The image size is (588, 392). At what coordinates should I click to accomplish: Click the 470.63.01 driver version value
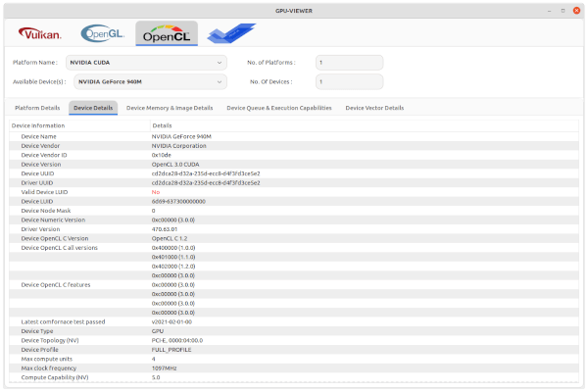click(x=165, y=229)
